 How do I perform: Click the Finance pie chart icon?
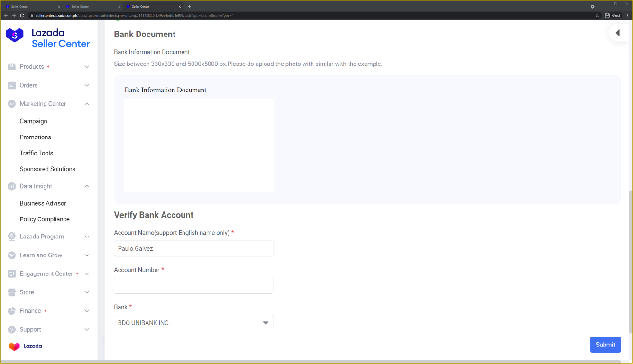point(12,311)
